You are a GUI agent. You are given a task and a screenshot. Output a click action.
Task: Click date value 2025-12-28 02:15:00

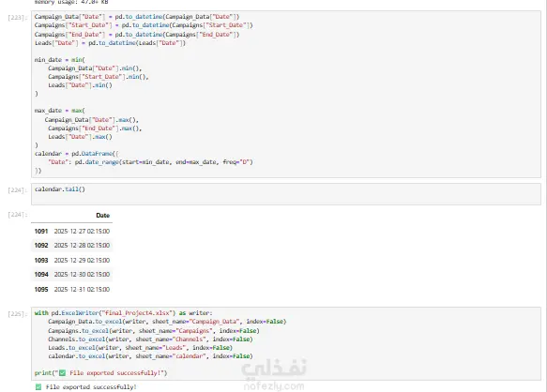(82, 246)
